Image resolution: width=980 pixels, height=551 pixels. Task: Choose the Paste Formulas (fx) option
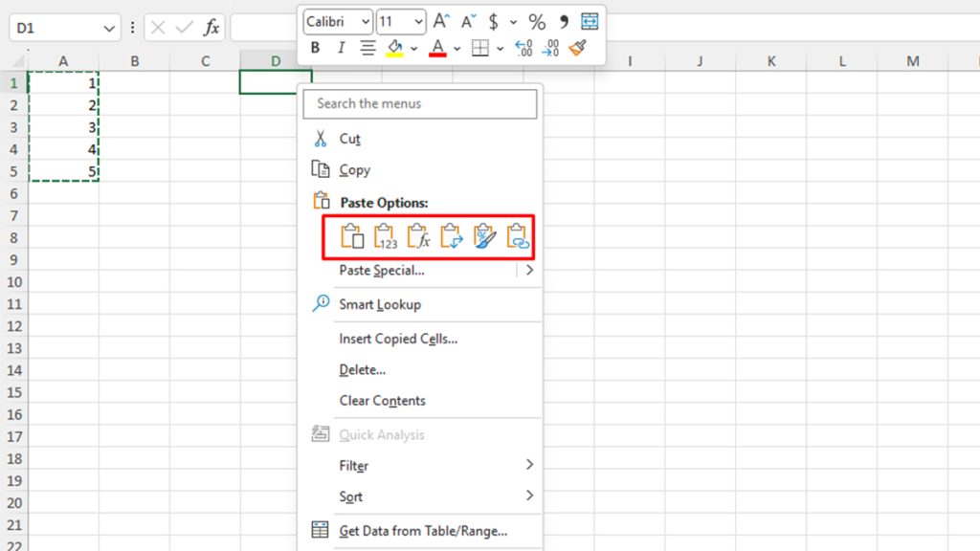pyautogui.click(x=418, y=237)
